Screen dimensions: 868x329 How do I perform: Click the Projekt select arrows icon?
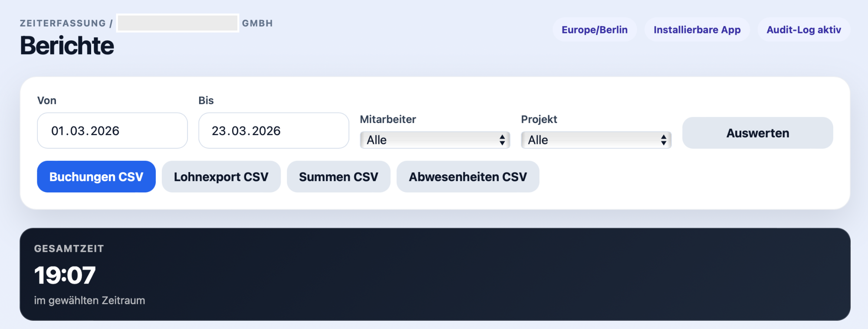pos(664,140)
